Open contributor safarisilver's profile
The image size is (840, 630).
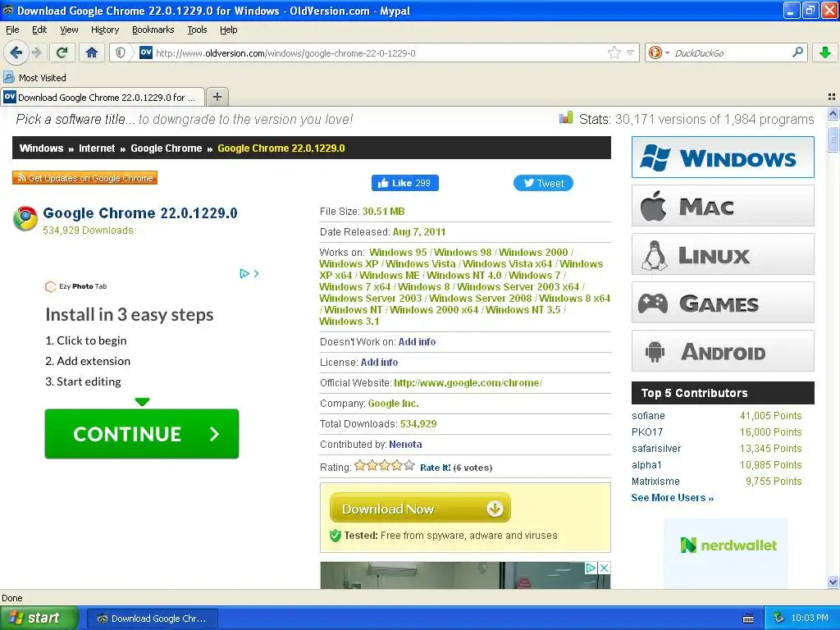click(656, 449)
